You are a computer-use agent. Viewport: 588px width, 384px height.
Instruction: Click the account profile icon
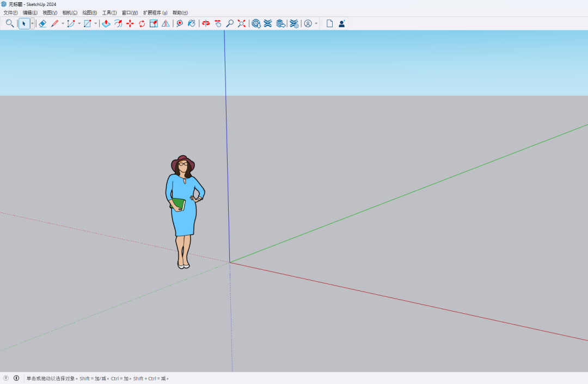coord(308,23)
